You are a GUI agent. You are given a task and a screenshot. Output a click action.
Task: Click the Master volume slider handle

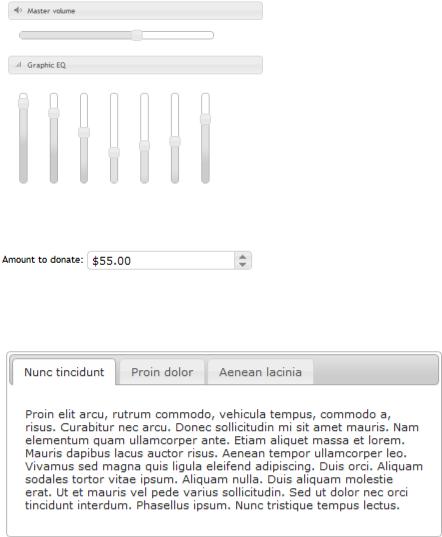(137, 35)
